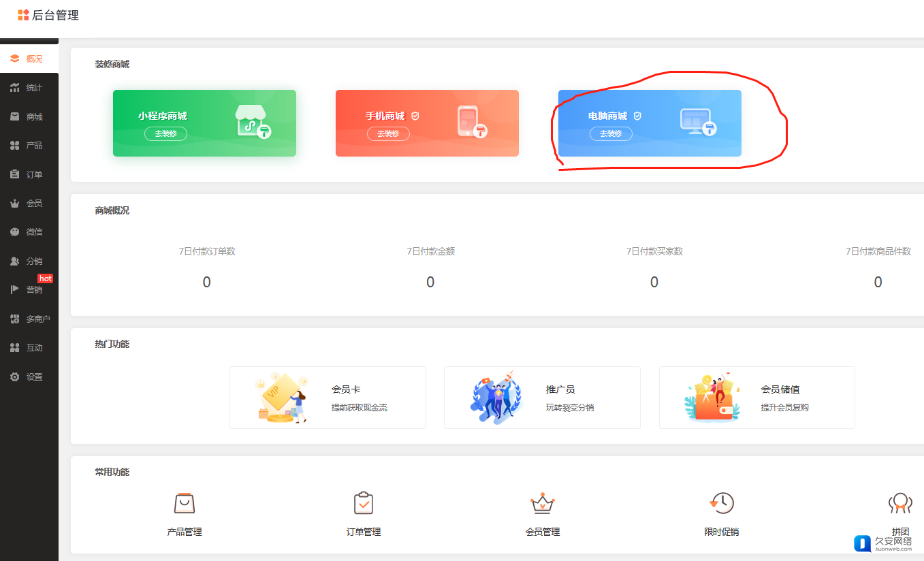Open the 统计 chart icon

(14, 88)
